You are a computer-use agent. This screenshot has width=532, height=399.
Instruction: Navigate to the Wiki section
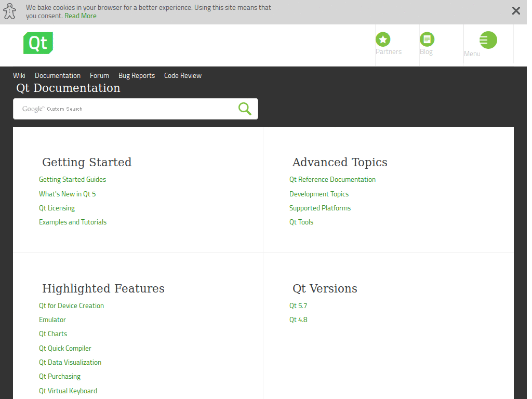19,75
